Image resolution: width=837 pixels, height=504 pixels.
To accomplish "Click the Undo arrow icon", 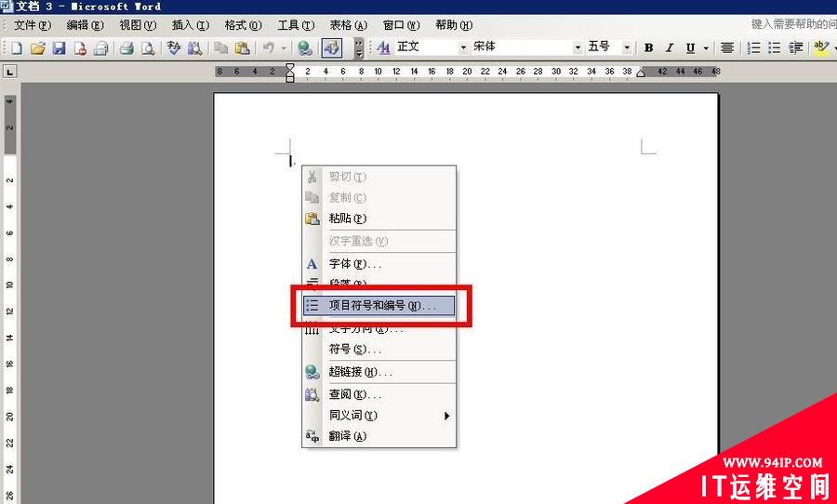I will [269, 48].
